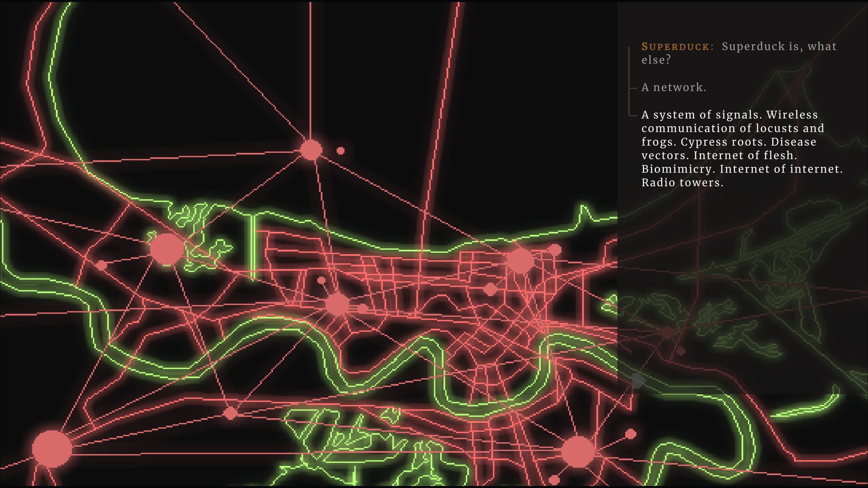Select the small red dot just right of the center-grid node

pyautogui.click(x=362, y=308)
